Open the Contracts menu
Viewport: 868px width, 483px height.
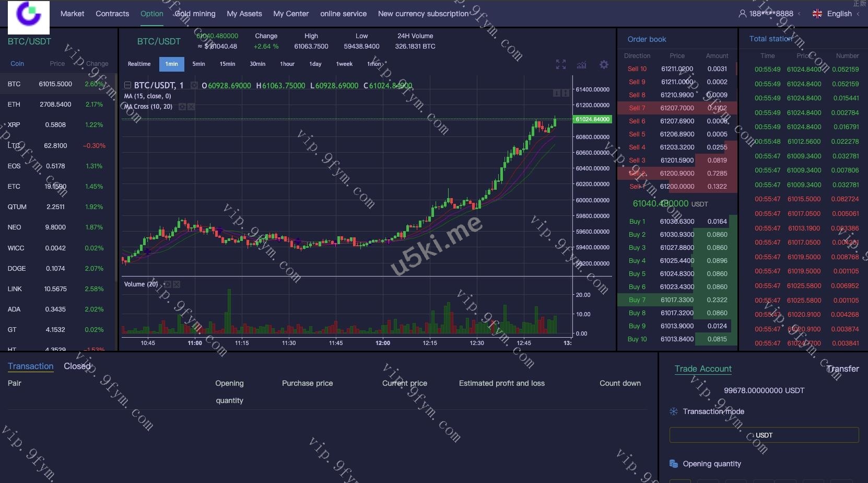tap(112, 14)
